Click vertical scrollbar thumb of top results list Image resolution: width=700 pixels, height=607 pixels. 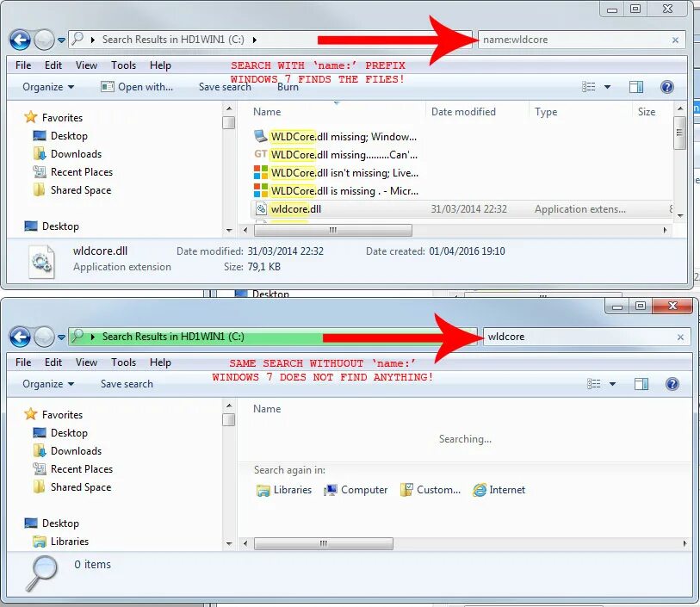pos(679,133)
